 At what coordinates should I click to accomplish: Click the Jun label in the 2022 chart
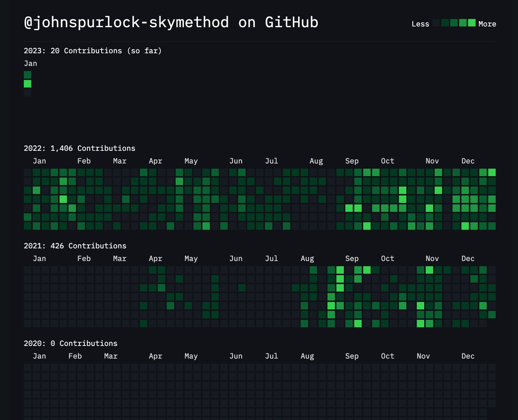click(x=236, y=161)
